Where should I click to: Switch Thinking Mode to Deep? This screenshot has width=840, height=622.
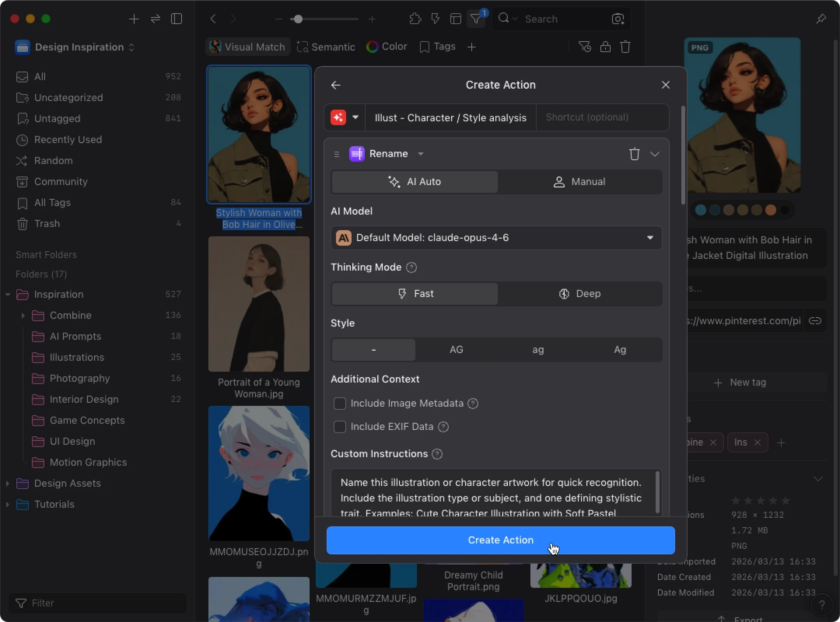(580, 294)
